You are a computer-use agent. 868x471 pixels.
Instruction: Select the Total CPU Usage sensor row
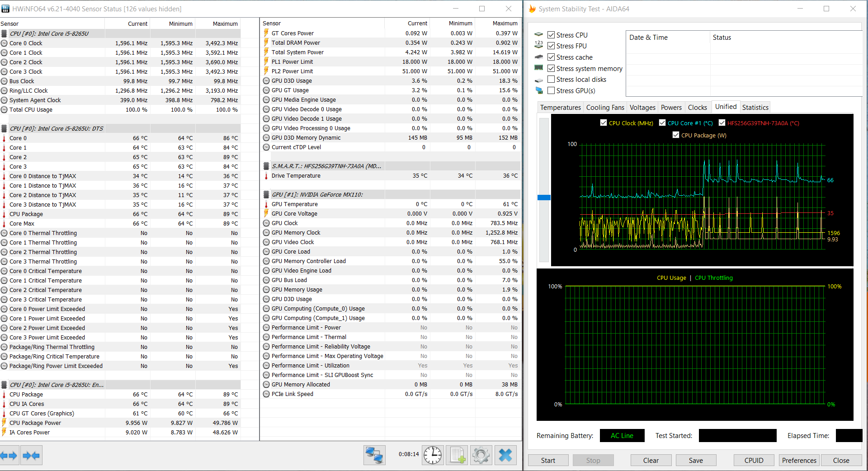pyautogui.click(x=120, y=109)
